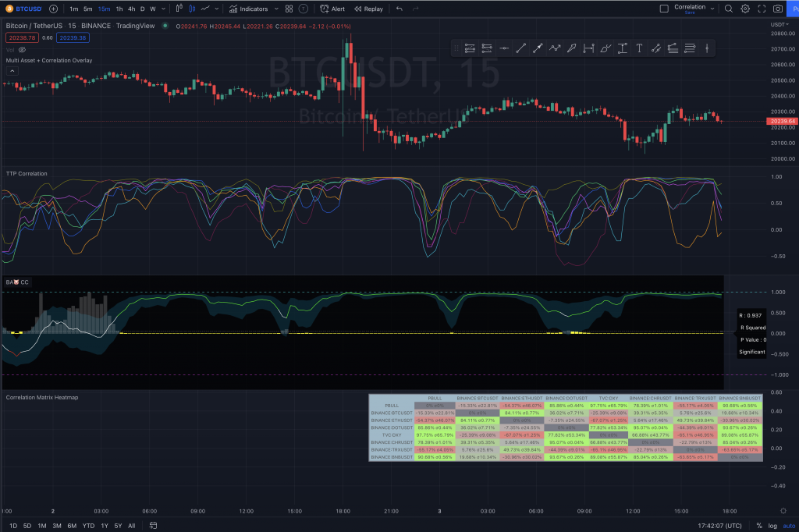
Task: Select the zigzag path drawing tool
Action: [555, 48]
